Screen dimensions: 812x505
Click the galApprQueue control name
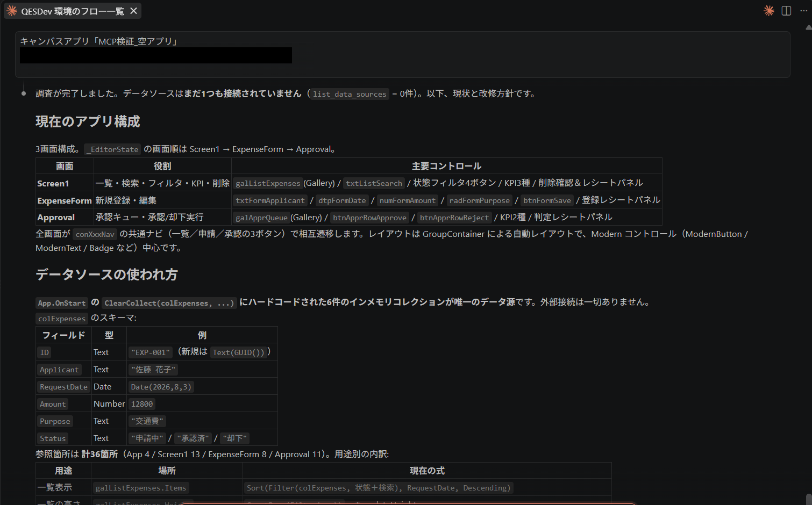(261, 218)
